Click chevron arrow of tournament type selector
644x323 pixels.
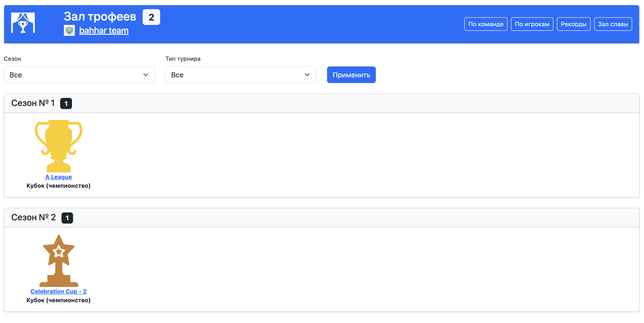(307, 75)
